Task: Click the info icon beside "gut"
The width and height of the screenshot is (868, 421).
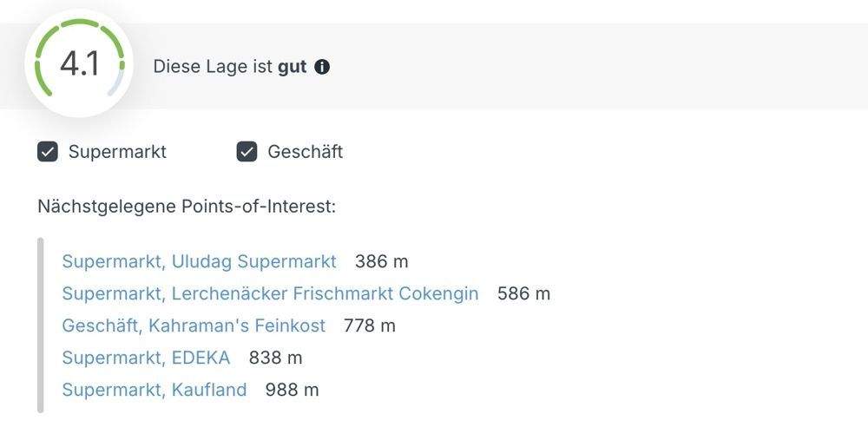Action: tap(322, 67)
